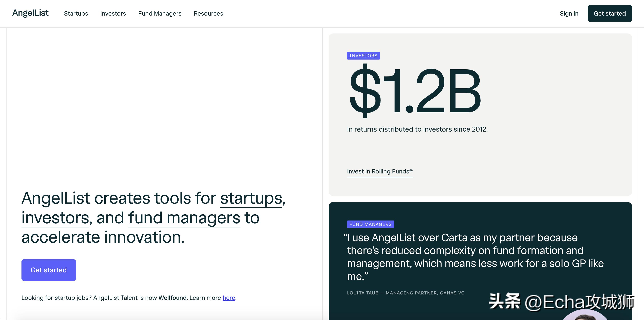
Task: Click the Sign in link
Action: click(569, 13)
